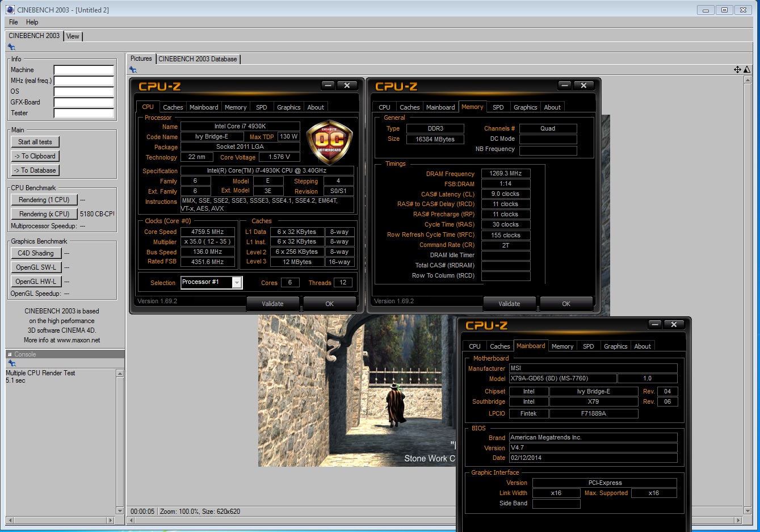
Task: Click the pin icon below Pictures tab
Action: pos(133,70)
